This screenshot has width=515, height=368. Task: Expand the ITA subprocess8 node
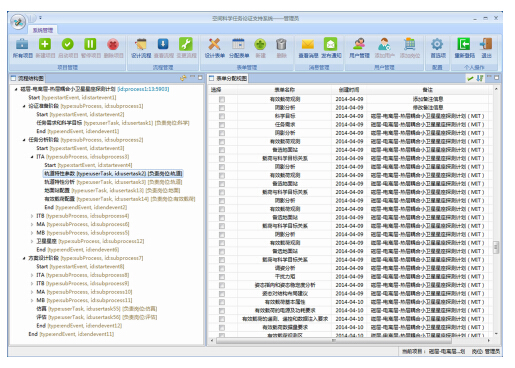(x=32, y=275)
